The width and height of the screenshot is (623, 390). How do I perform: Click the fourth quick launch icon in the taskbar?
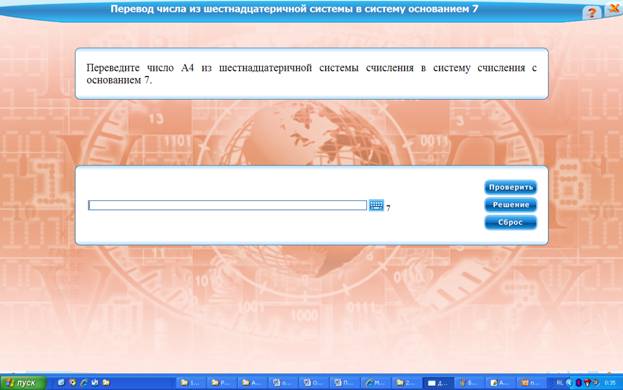[x=95, y=382]
